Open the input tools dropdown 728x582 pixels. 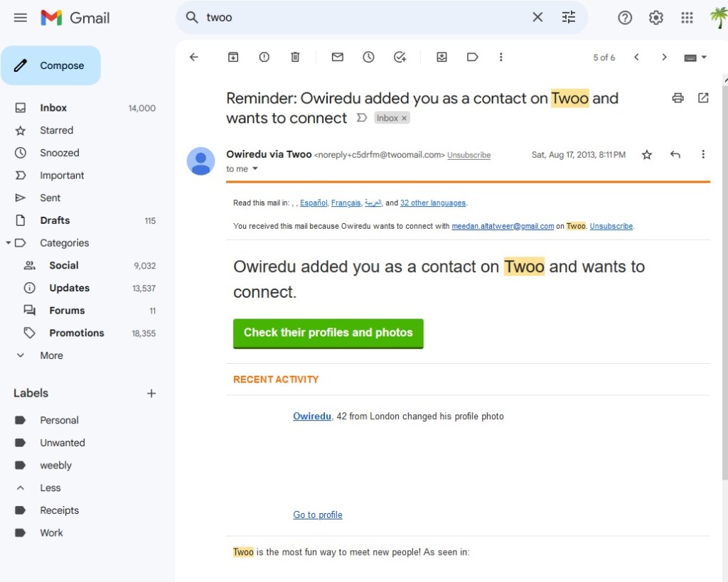[x=704, y=58]
